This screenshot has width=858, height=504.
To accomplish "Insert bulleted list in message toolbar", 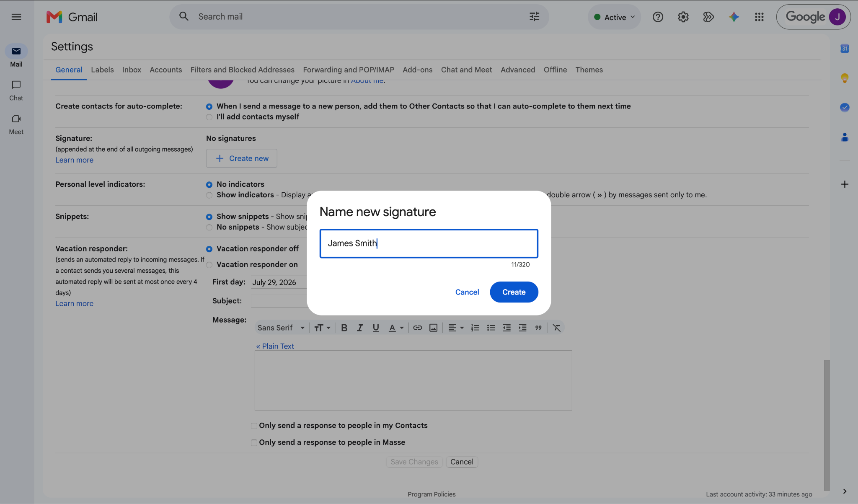I will (x=491, y=328).
